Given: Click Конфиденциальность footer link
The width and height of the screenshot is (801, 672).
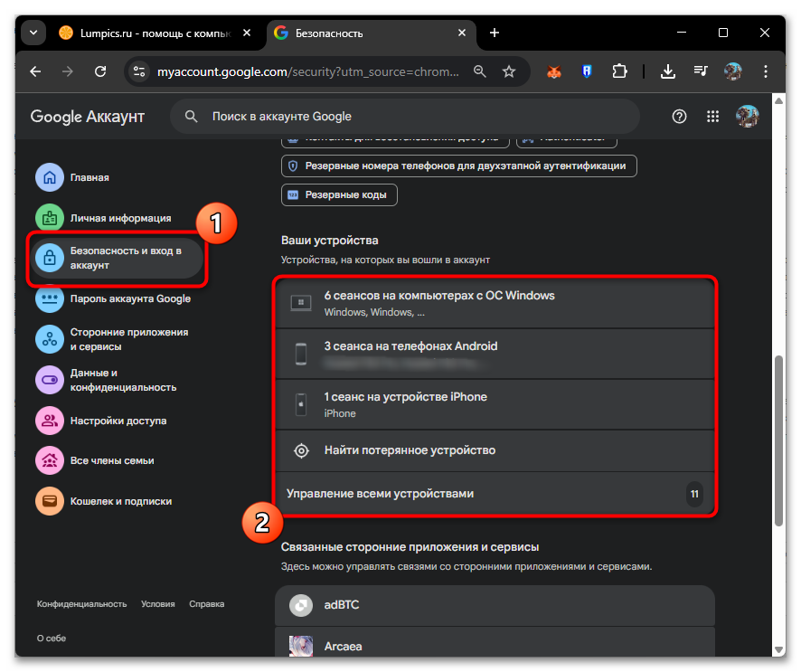Looking at the screenshot, I should click(x=81, y=604).
